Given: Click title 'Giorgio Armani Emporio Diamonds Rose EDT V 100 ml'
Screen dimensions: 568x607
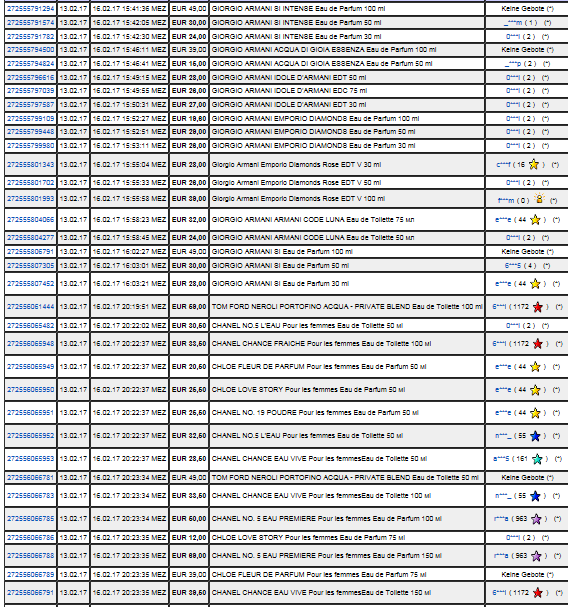Looking at the screenshot, I should pyautogui.click(x=298, y=199).
